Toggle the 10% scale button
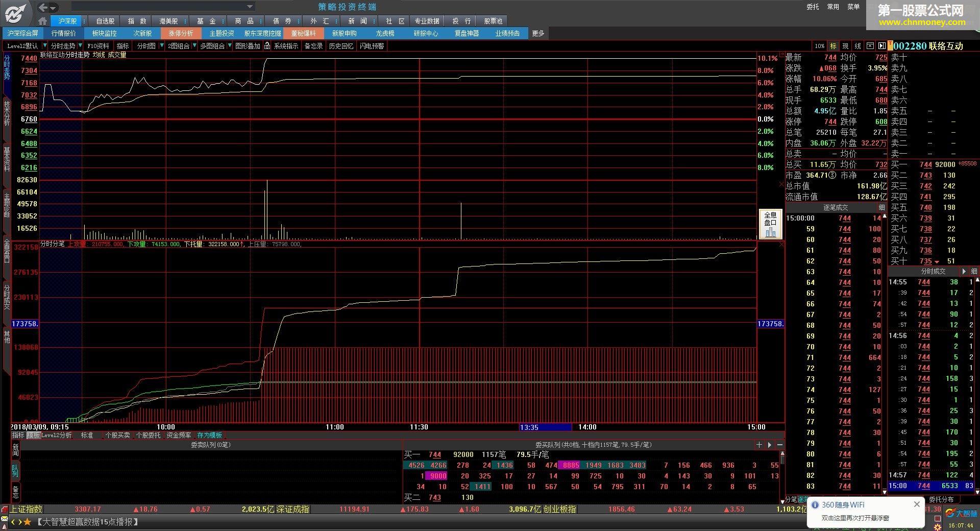 (819, 46)
